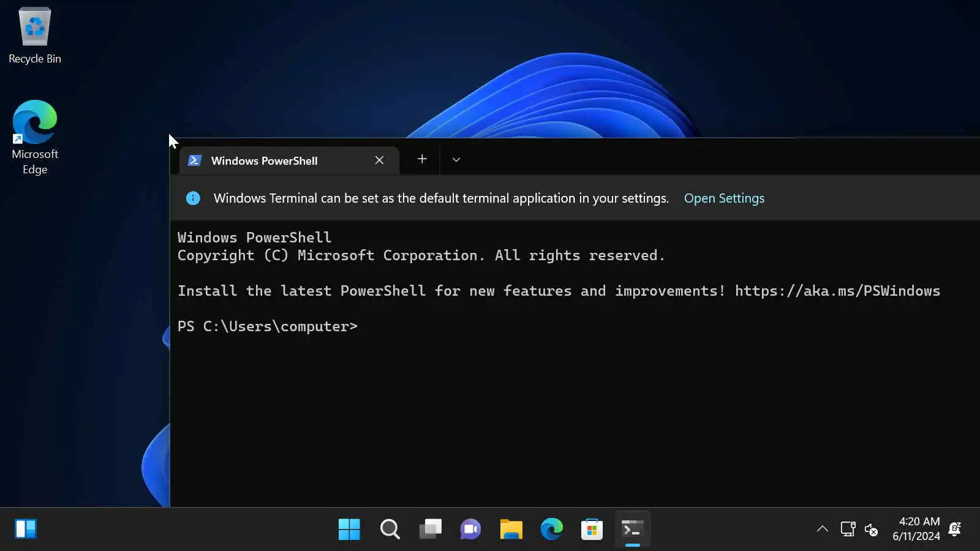Open the Windows Start menu
This screenshot has width=980, height=551.
click(349, 529)
